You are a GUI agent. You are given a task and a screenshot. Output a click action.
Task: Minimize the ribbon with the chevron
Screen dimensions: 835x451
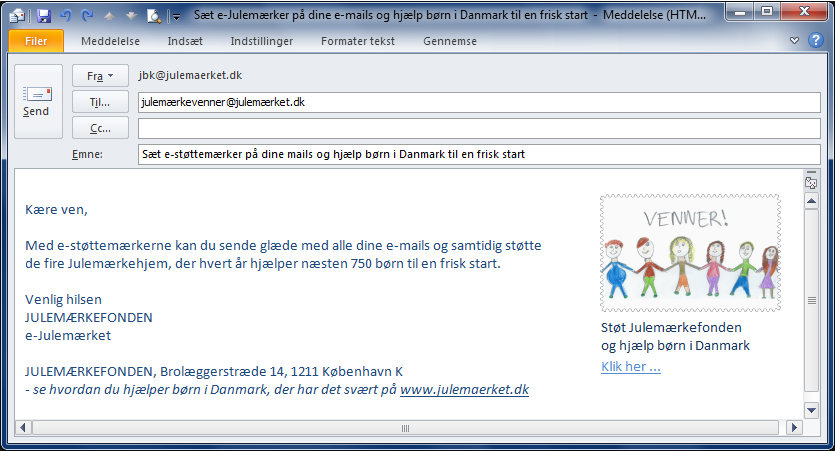tap(794, 40)
